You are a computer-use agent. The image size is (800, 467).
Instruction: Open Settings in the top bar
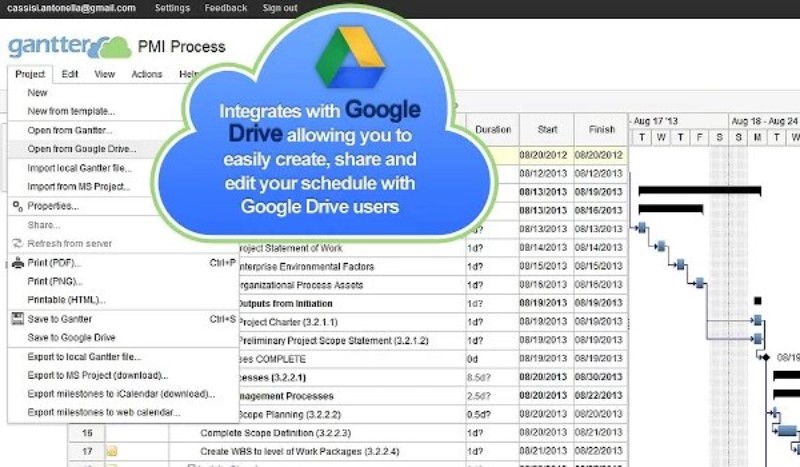tap(172, 8)
